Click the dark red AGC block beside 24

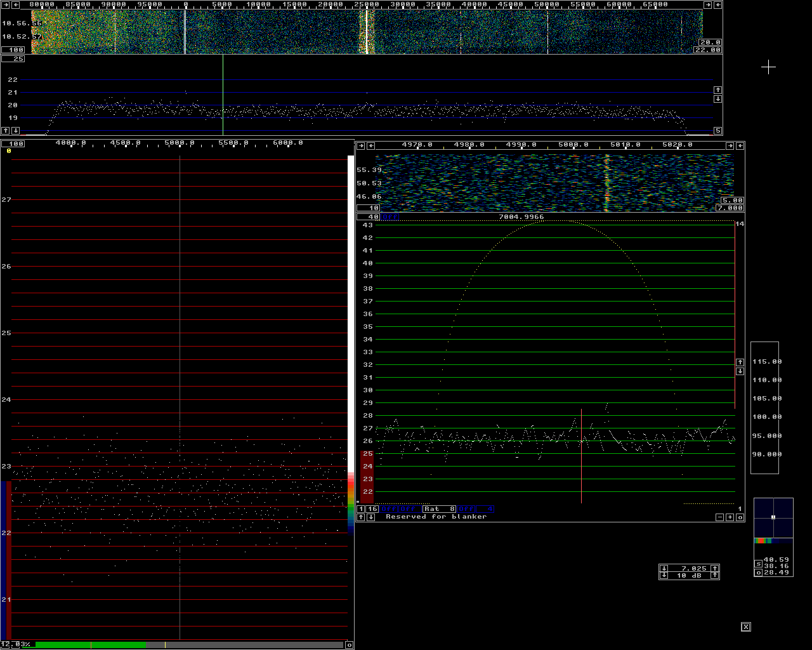(x=367, y=477)
